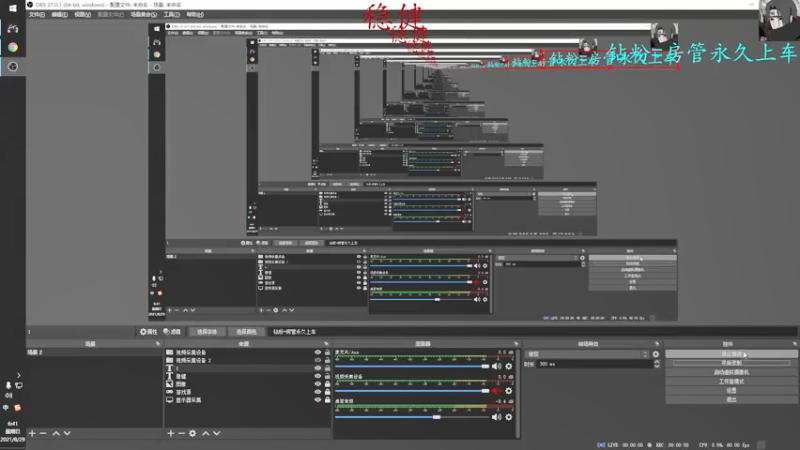Screen dimensions: 800x450
Task: Open the Windows Start menu
Action: (13, 9)
